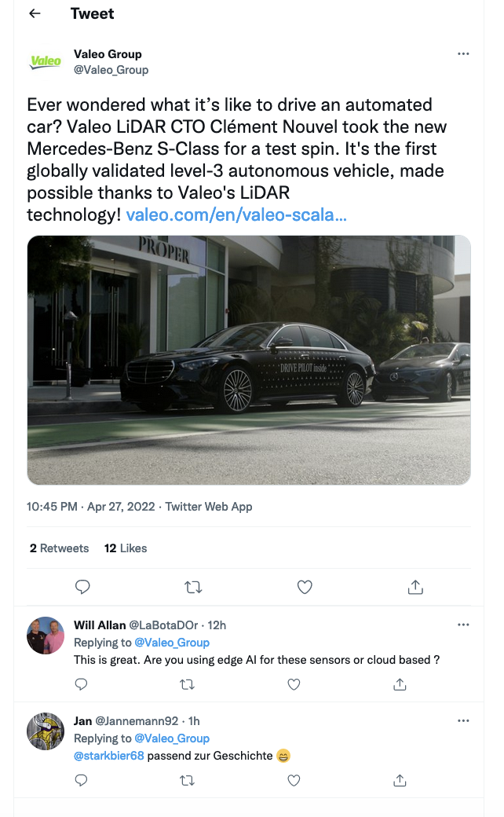This screenshot has width=504, height=817.
Task: Open more options on Will Allan's reply
Action: tap(463, 625)
